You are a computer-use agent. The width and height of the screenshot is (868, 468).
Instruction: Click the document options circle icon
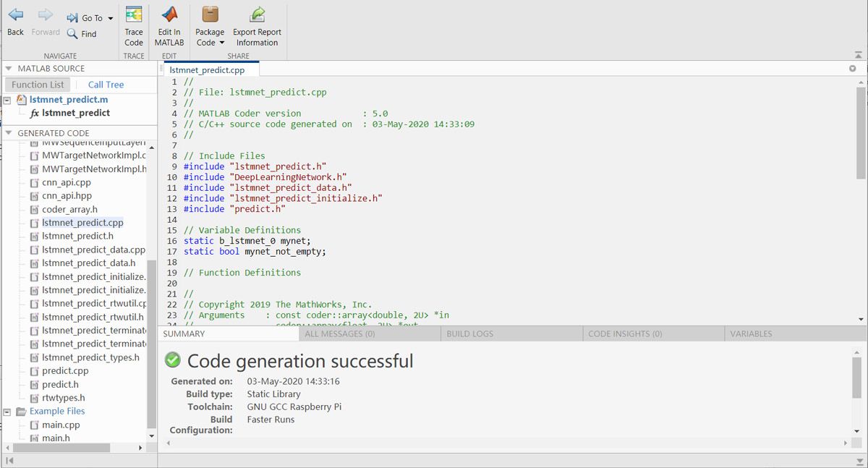[x=853, y=69]
